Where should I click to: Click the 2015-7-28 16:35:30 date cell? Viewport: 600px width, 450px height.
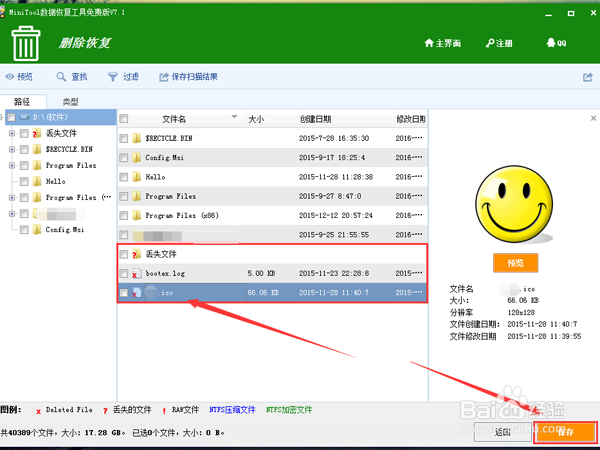[x=334, y=138]
